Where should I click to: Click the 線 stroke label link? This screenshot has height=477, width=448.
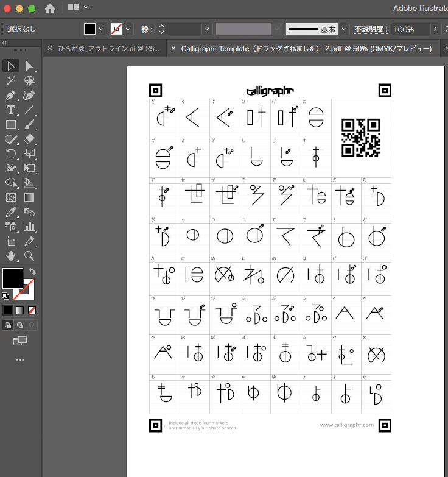[147, 29]
